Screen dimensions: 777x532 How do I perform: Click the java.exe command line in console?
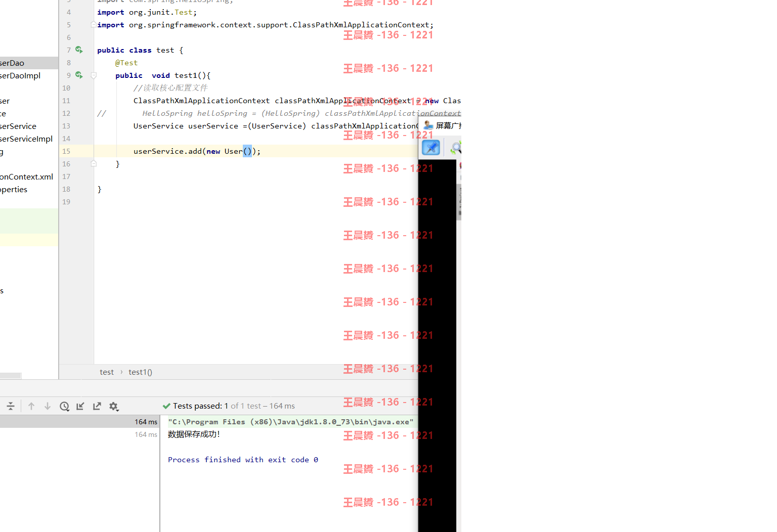[x=291, y=422]
